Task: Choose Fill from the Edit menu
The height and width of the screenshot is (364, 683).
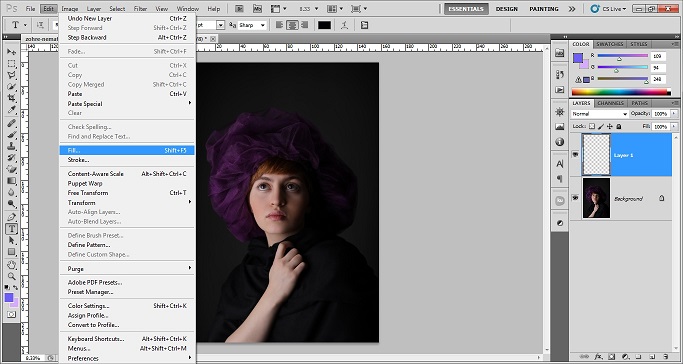Action: pyautogui.click(x=127, y=150)
